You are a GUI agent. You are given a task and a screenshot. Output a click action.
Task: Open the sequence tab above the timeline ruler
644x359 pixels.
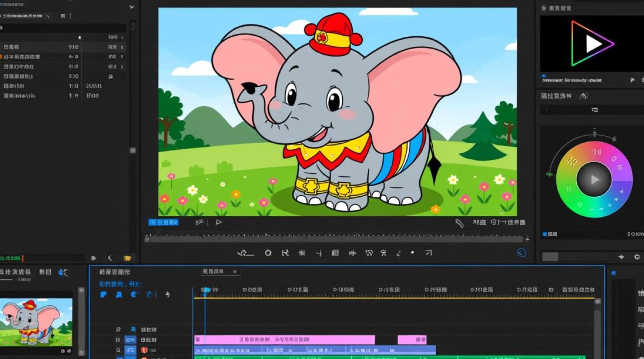(221, 271)
